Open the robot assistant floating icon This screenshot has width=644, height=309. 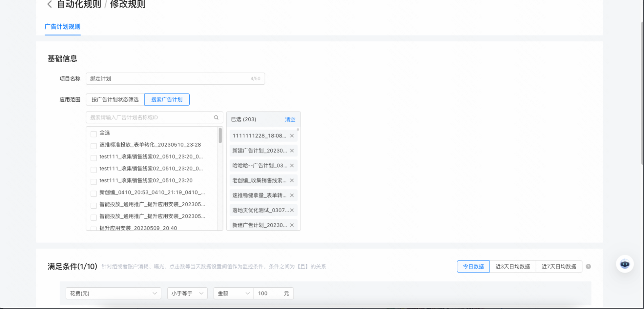[625, 264]
